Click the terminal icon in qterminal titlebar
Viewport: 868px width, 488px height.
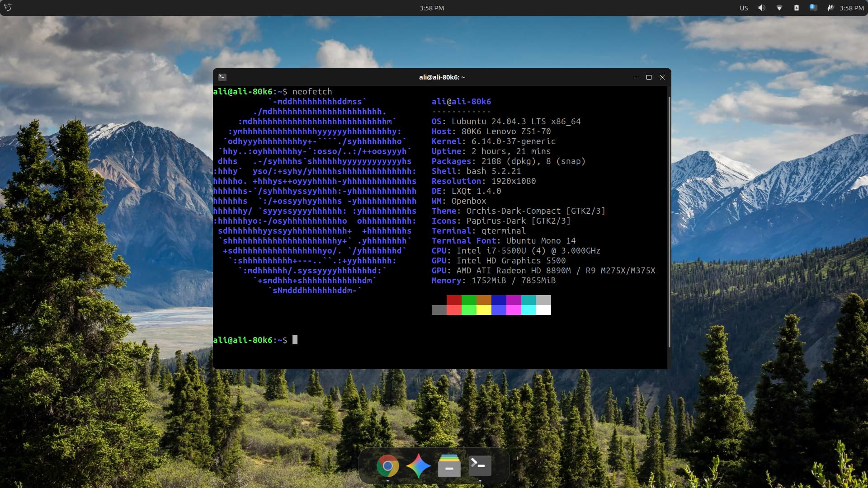click(x=222, y=77)
